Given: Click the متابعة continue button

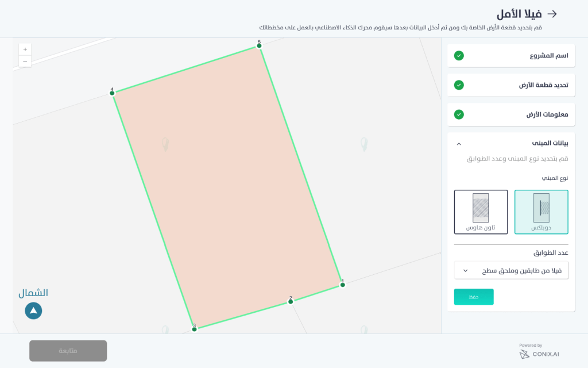Looking at the screenshot, I should tap(68, 351).
